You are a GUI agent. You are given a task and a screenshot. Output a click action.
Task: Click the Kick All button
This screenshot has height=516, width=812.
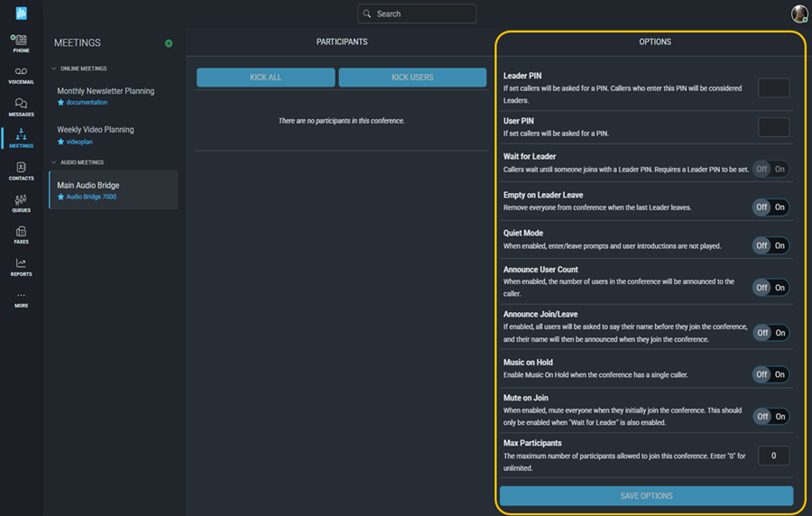(x=265, y=78)
